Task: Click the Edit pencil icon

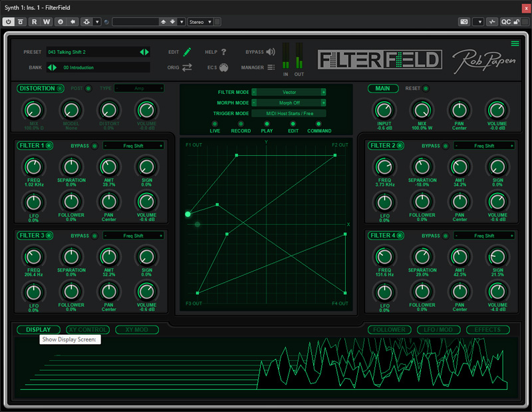Action: click(x=187, y=52)
